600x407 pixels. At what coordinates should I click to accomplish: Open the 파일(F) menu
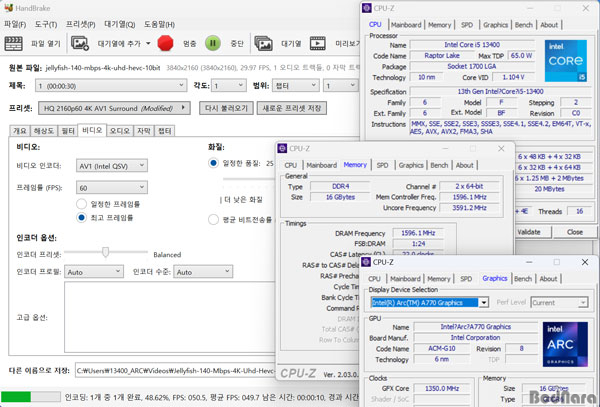[x=15, y=24]
